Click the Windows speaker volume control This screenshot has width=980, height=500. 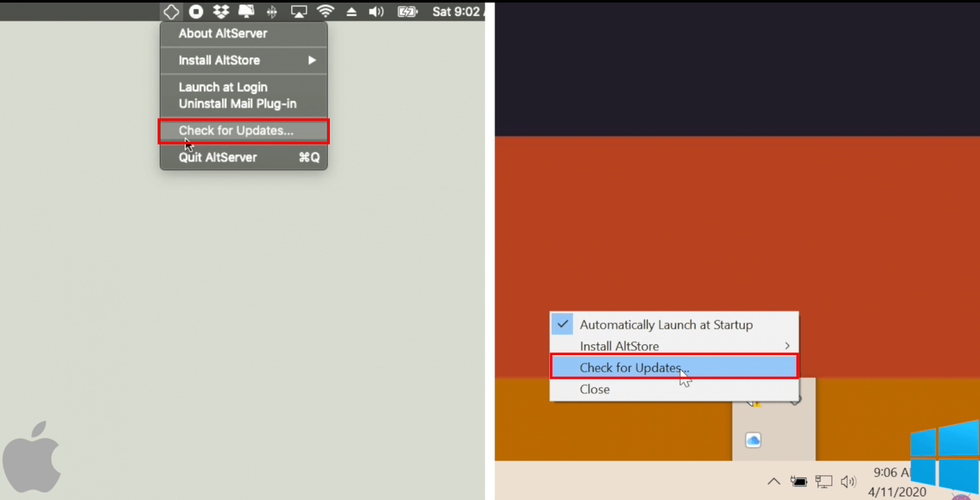point(849,481)
